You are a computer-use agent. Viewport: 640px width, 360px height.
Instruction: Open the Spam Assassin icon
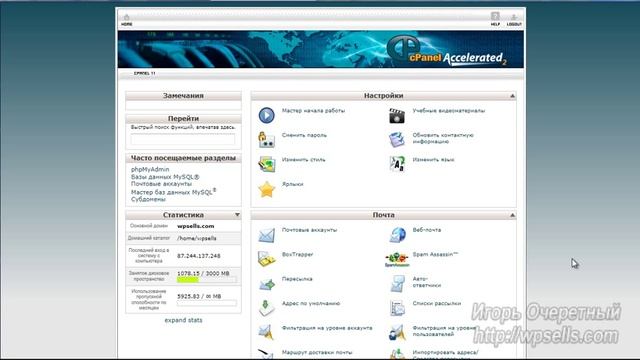[397, 260]
